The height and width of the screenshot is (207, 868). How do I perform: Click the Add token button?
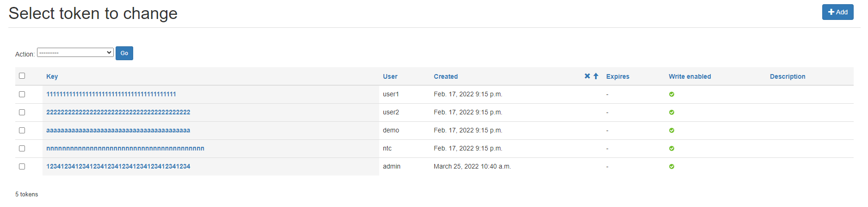[837, 12]
